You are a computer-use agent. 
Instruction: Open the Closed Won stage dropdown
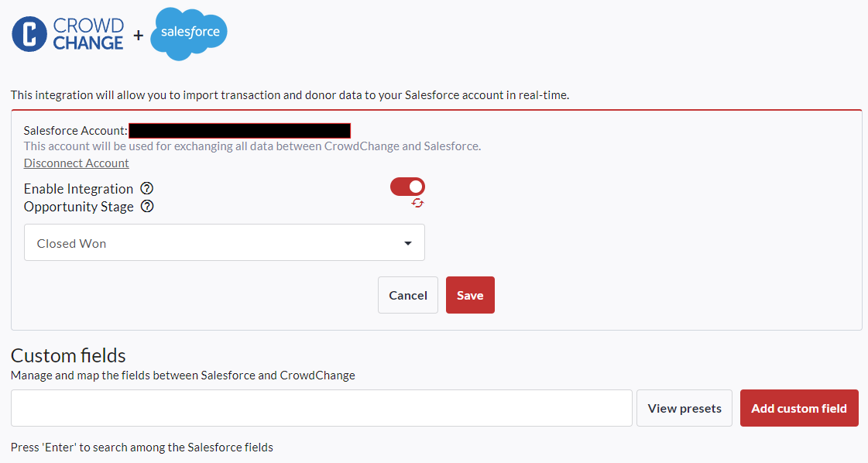[x=224, y=243]
